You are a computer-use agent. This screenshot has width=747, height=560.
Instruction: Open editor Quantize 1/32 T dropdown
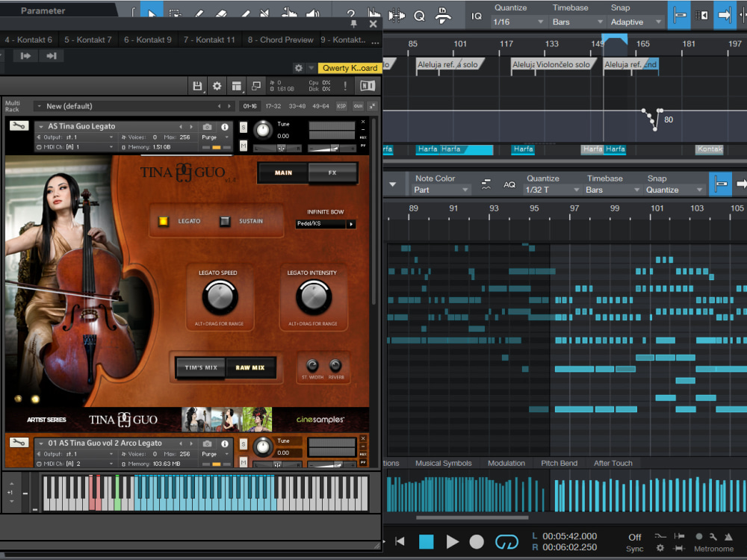[x=552, y=190]
